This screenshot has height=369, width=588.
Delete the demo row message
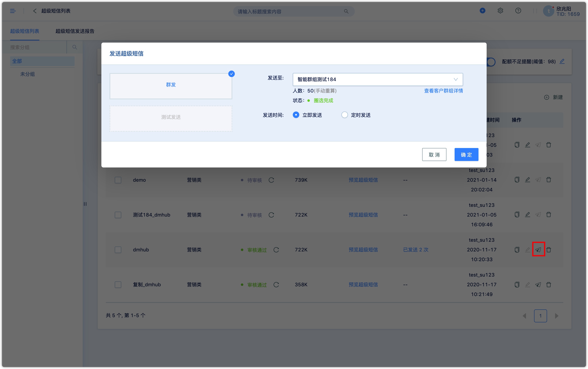point(549,180)
